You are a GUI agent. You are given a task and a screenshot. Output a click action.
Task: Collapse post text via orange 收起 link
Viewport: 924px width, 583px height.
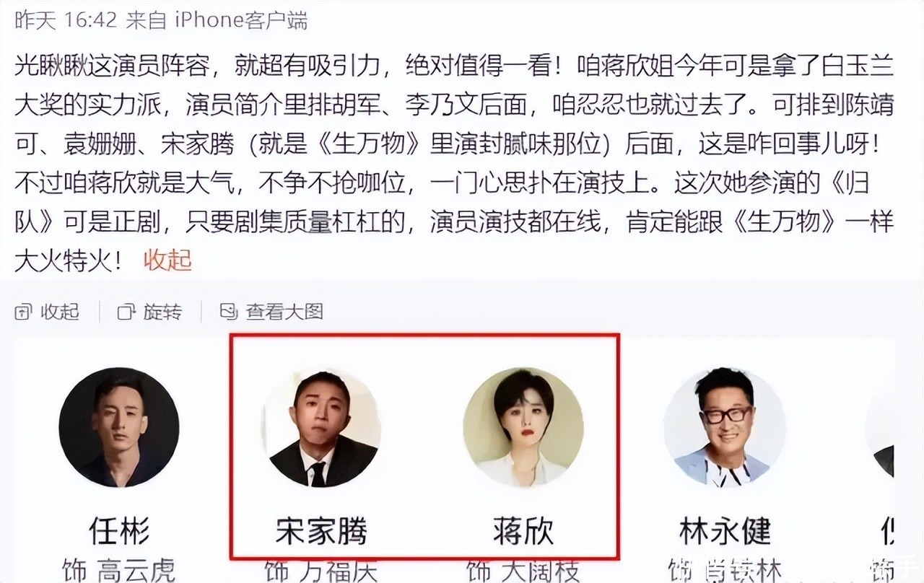click(167, 260)
